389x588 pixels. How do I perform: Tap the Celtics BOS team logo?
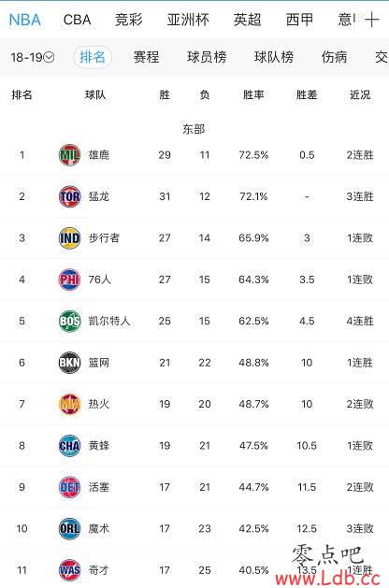[70, 321]
